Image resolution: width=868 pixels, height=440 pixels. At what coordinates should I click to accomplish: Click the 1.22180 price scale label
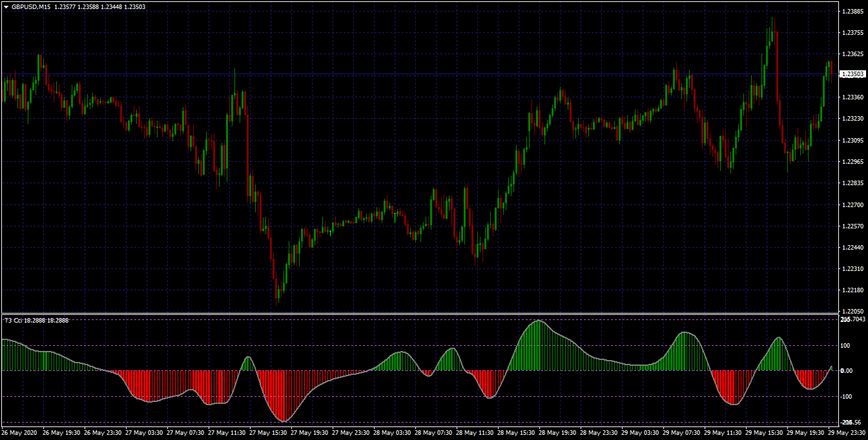(x=852, y=290)
